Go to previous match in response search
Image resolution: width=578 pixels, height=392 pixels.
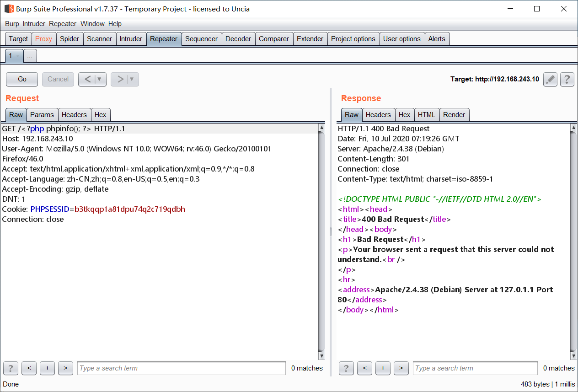(x=364, y=368)
